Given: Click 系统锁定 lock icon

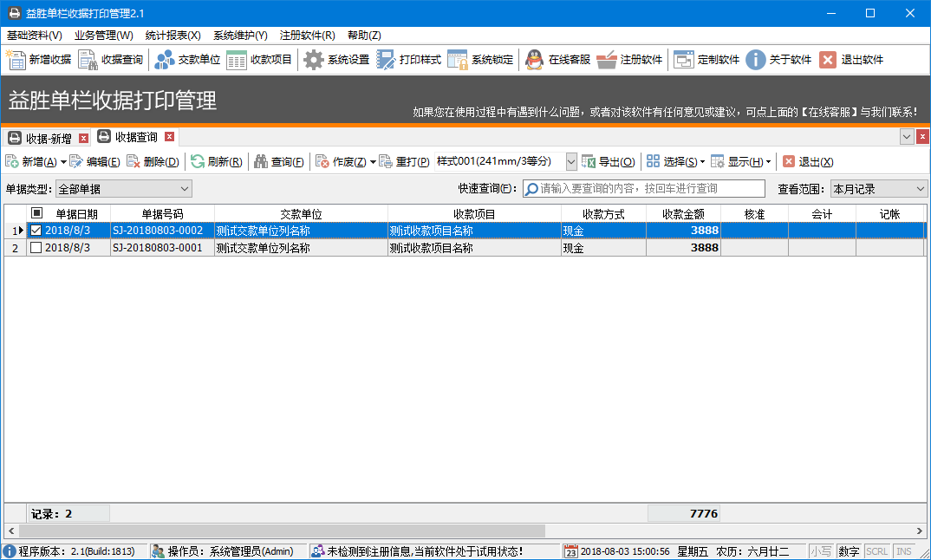Looking at the screenshot, I should coord(458,60).
